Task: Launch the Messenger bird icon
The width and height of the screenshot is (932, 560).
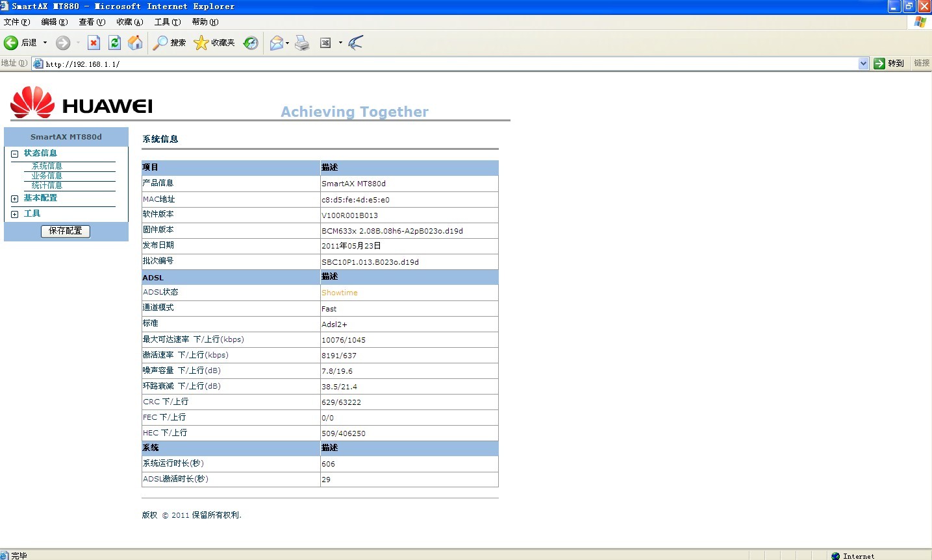Action: point(355,43)
